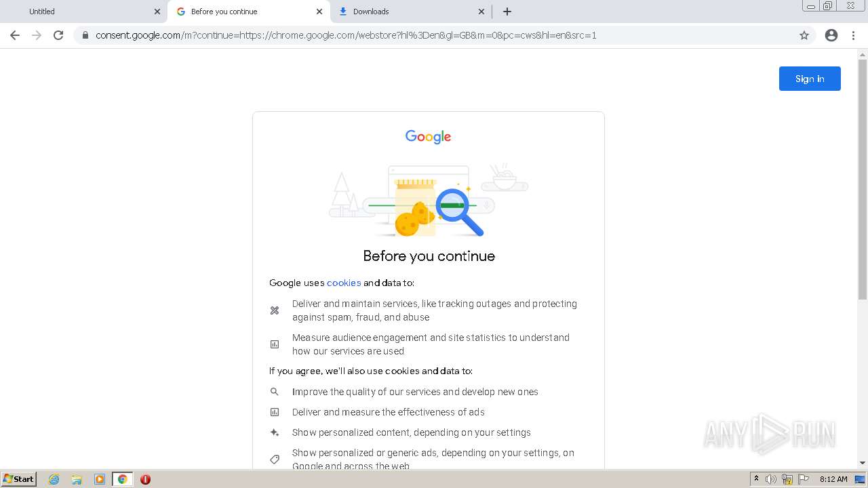Click text 'Show personalized content, depending on your settings'

click(x=412, y=432)
